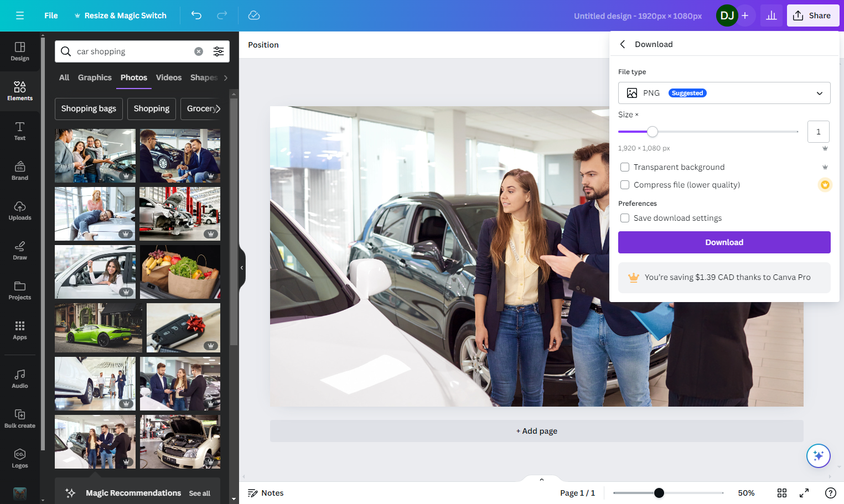The height and width of the screenshot is (504, 844).
Task: Clear the car shopping search text
Action: point(199,51)
